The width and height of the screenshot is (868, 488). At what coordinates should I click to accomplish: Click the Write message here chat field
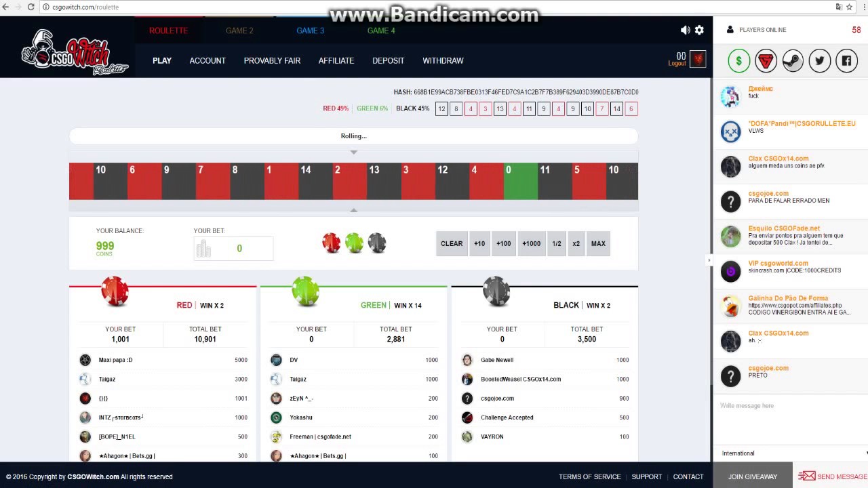[x=790, y=405]
